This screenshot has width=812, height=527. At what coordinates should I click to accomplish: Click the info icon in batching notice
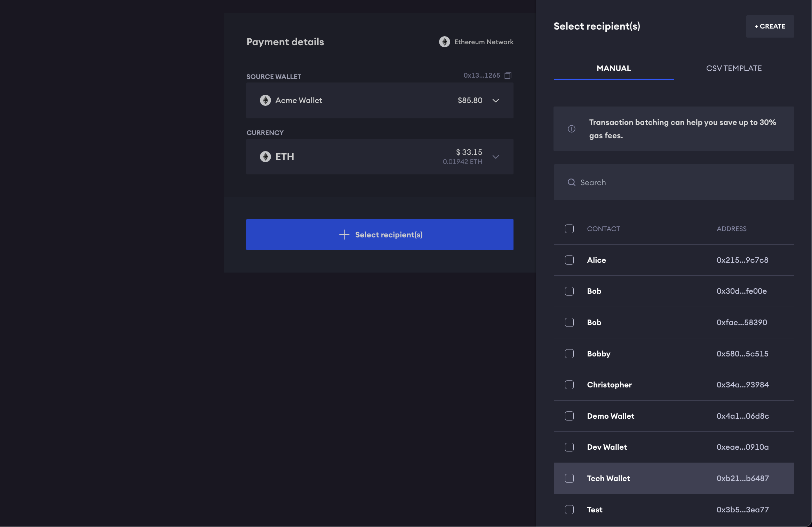(571, 129)
